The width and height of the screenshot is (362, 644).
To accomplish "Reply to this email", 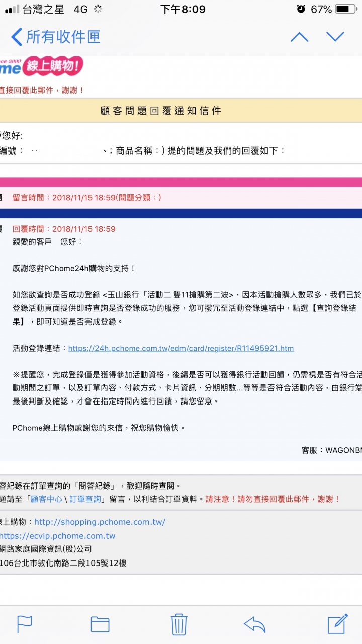I will tap(254, 624).
